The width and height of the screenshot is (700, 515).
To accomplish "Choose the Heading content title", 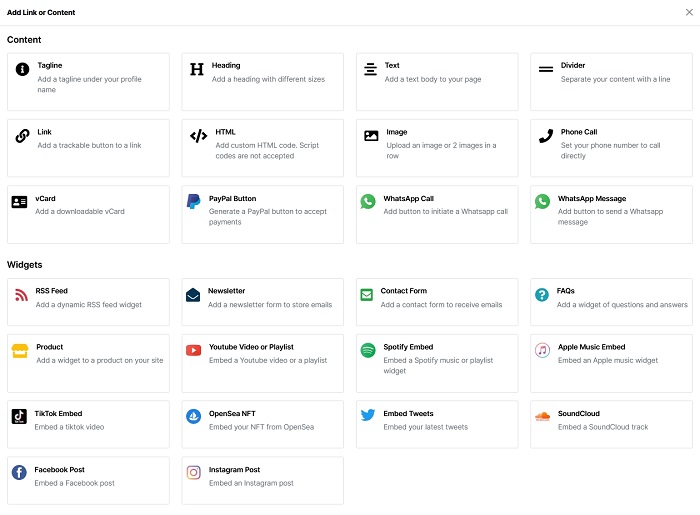I will pyautogui.click(x=226, y=65).
